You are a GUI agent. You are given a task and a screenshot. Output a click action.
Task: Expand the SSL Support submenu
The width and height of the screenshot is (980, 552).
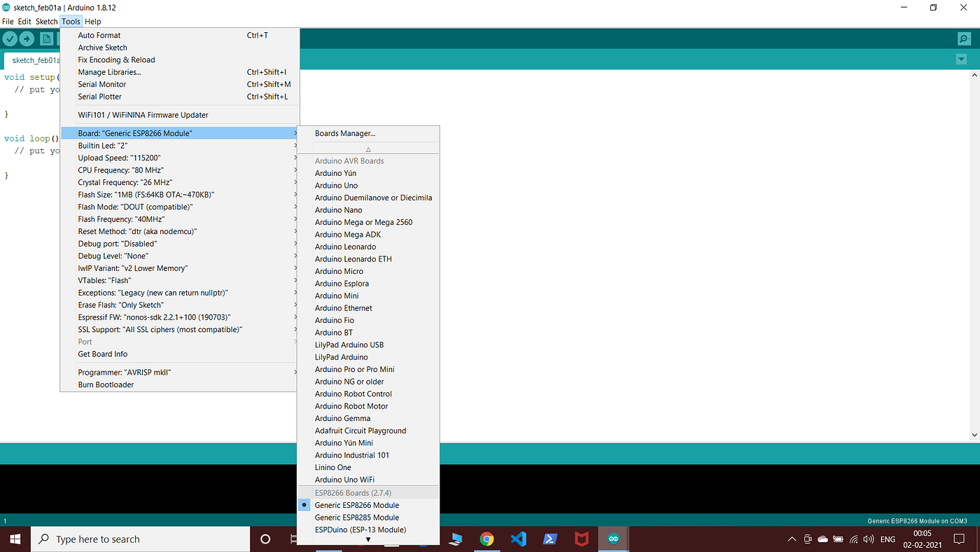click(x=179, y=329)
